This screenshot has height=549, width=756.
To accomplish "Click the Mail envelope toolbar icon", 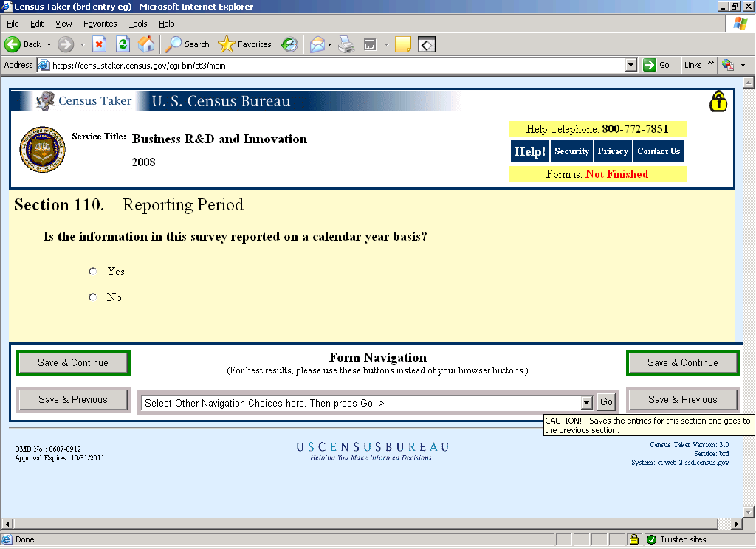I will pyautogui.click(x=317, y=44).
